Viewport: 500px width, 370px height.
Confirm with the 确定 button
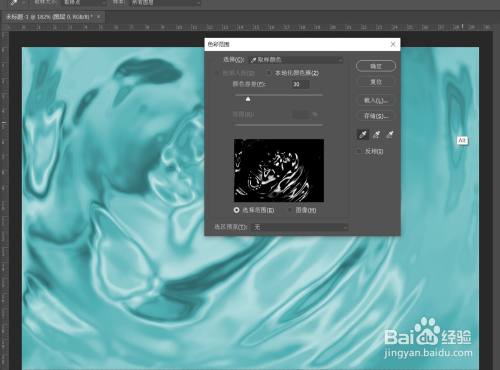376,66
